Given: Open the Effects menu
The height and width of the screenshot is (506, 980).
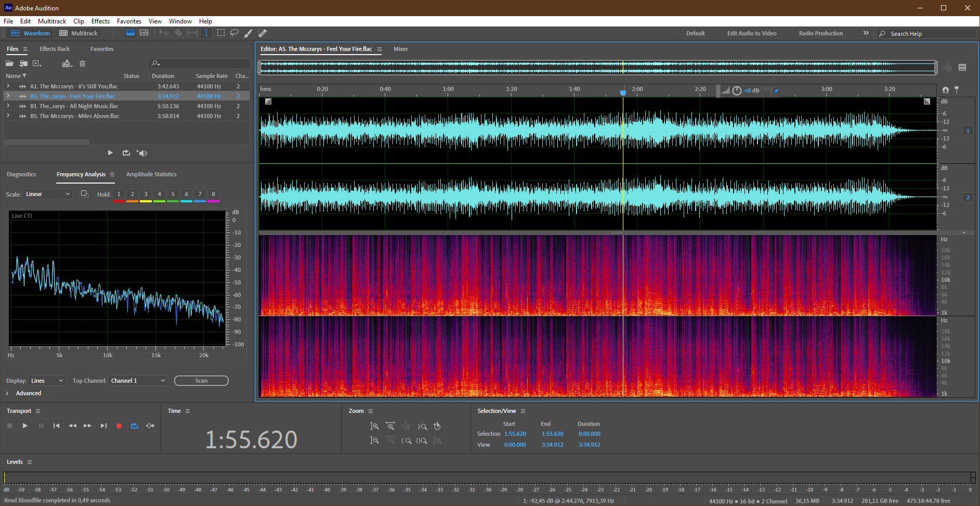Looking at the screenshot, I should click(100, 21).
